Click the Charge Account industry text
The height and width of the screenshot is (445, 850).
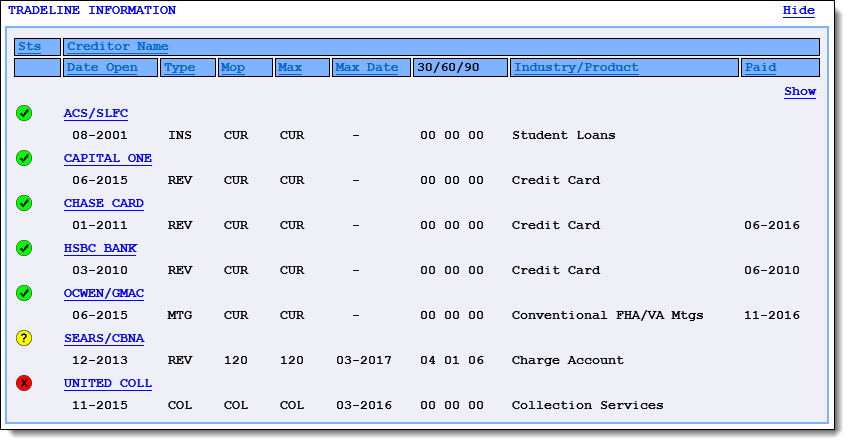pos(568,360)
